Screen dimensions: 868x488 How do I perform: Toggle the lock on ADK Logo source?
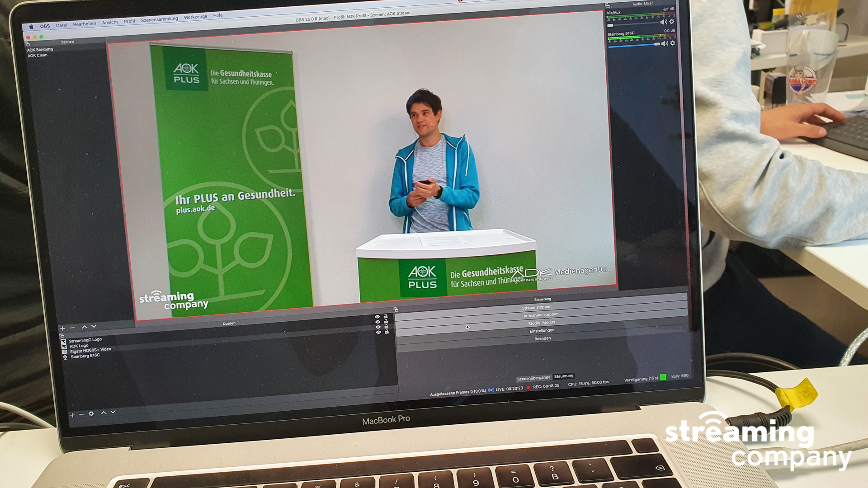386,321
